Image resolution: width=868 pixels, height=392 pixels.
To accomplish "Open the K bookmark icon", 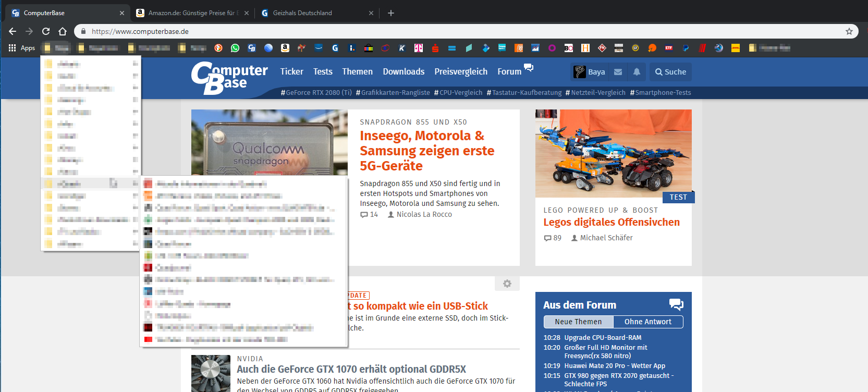I will click(402, 48).
